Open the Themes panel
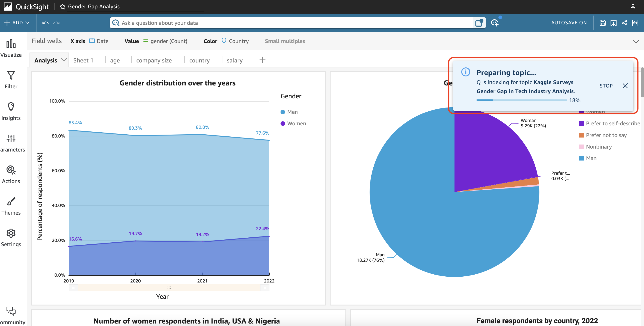The height and width of the screenshot is (326, 644). (x=11, y=206)
